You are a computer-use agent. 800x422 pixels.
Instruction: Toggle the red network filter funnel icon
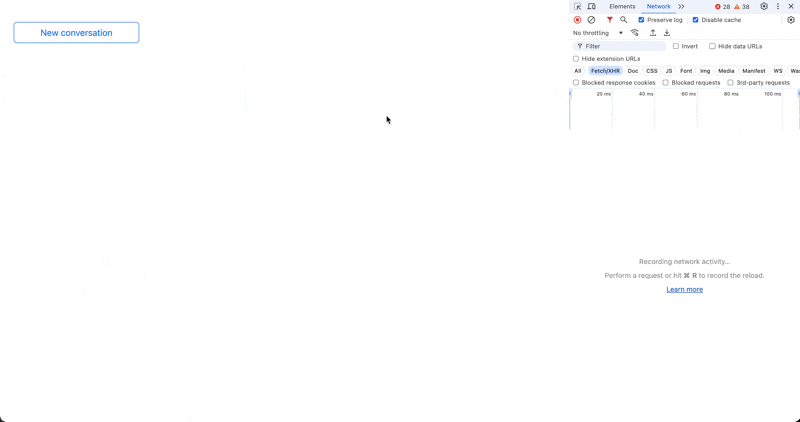tap(609, 20)
